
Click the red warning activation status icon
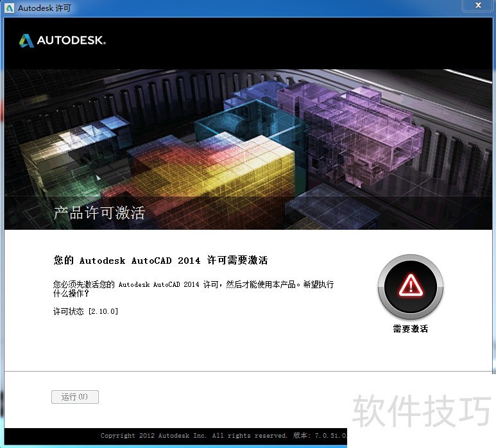tap(411, 287)
